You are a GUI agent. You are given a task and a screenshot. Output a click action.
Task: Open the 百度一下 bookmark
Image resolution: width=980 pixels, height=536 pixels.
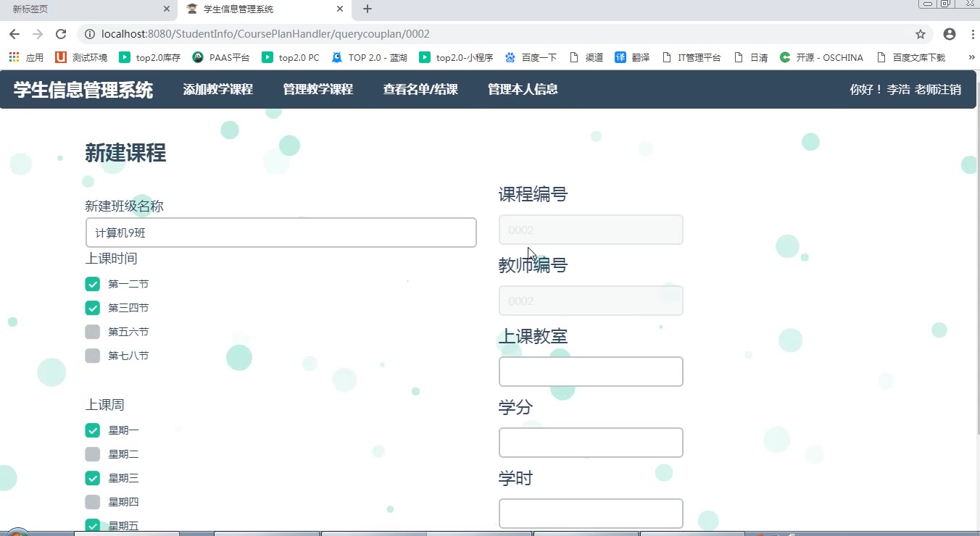pos(531,57)
